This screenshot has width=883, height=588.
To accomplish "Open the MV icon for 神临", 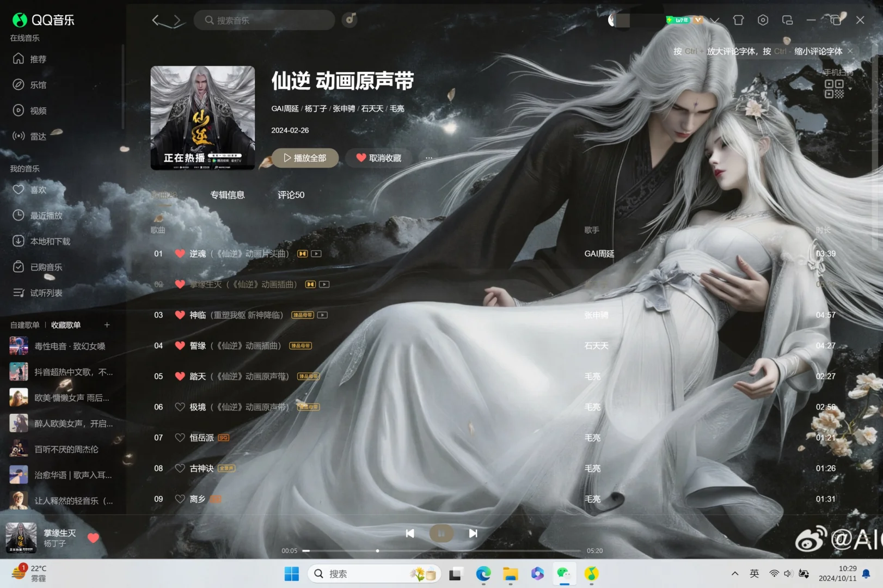I will coord(323,315).
